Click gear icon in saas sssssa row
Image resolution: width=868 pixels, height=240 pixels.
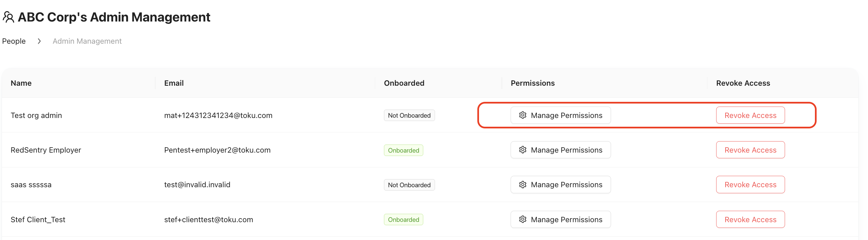click(523, 185)
